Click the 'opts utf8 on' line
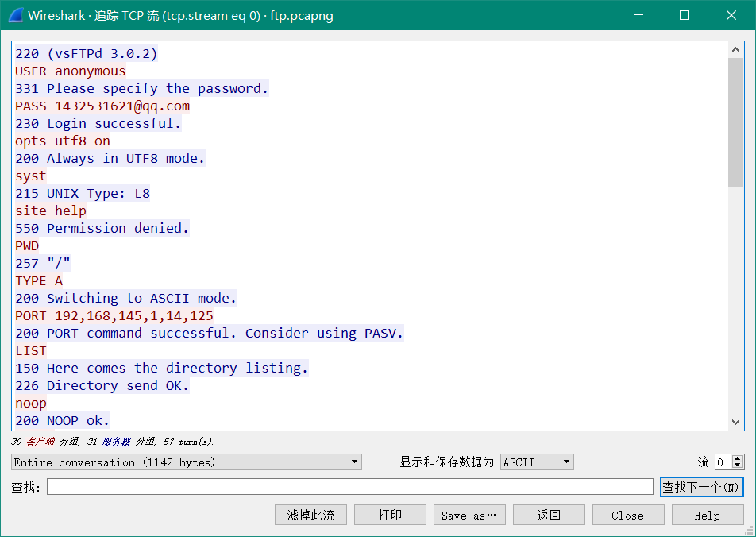Screen dimensions: 756x537 63,141
